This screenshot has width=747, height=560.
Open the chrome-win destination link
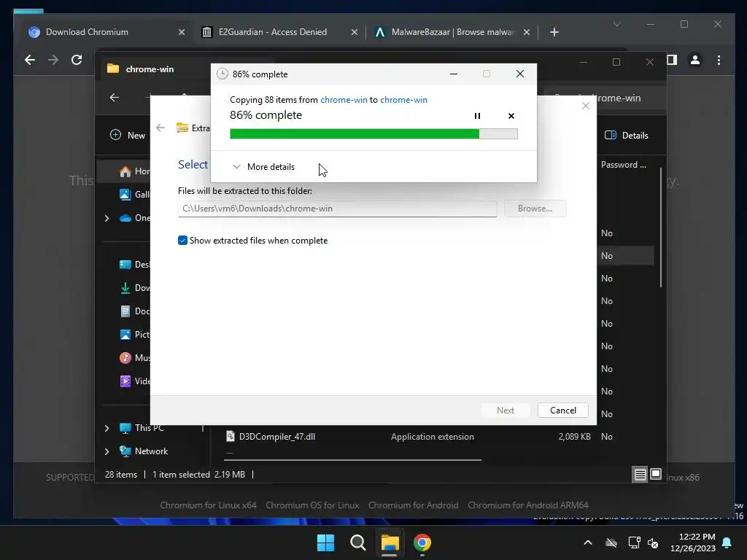point(403,99)
